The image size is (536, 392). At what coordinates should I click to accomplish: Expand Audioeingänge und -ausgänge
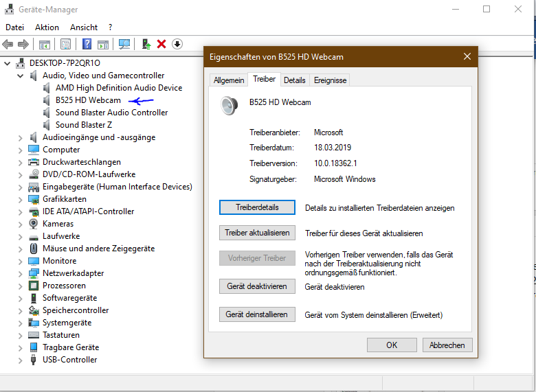coord(20,138)
